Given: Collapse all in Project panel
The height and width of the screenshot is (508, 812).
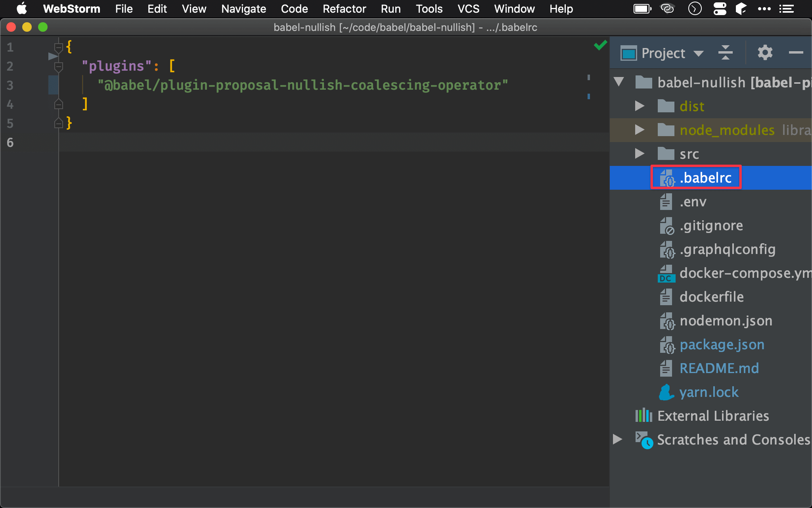Looking at the screenshot, I should [725, 52].
